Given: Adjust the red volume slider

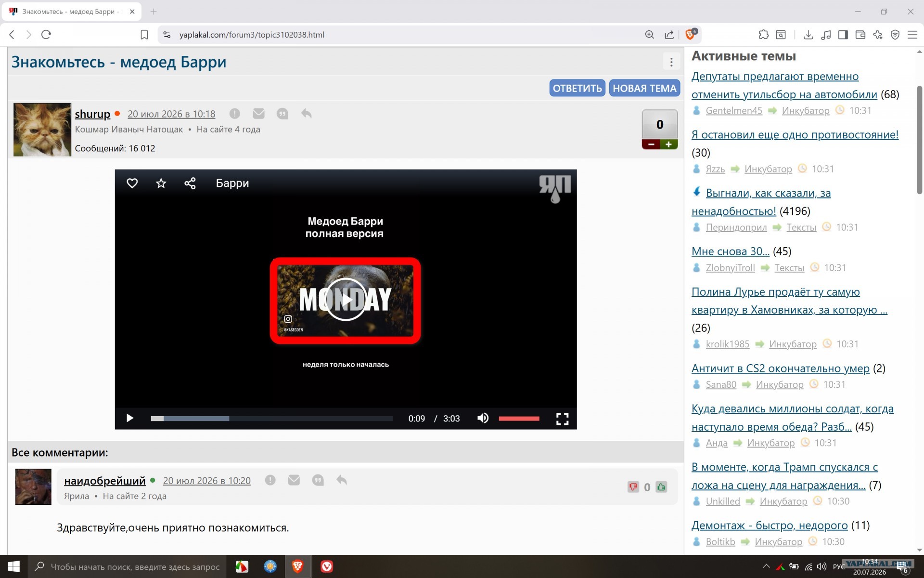Looking at the screenshot, I should point(519,419).
